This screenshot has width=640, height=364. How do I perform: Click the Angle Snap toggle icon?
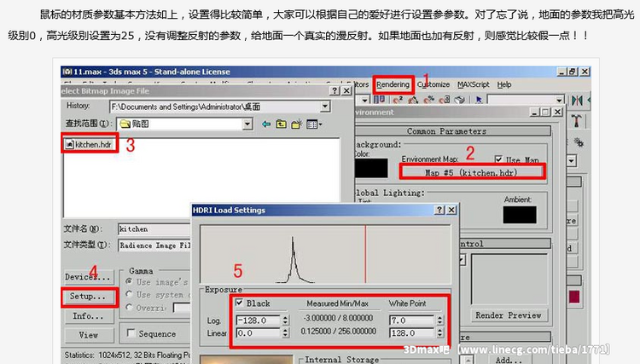[413, 100]
